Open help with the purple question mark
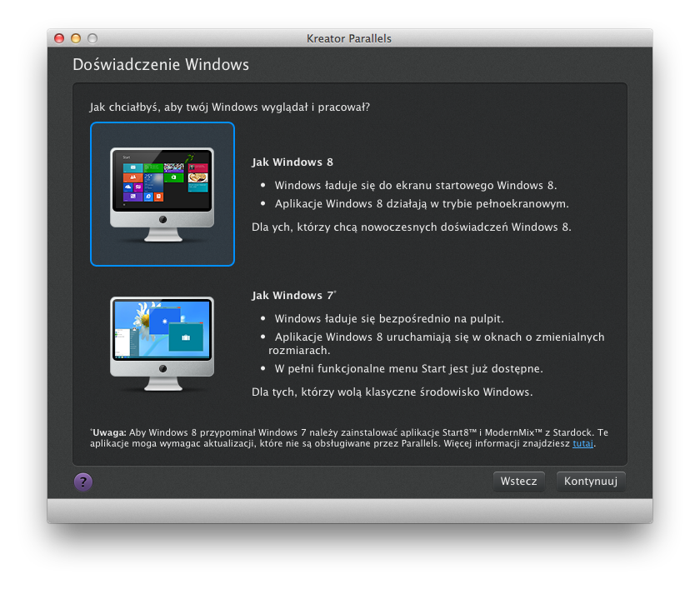700x589 pixels. point(83,482)
